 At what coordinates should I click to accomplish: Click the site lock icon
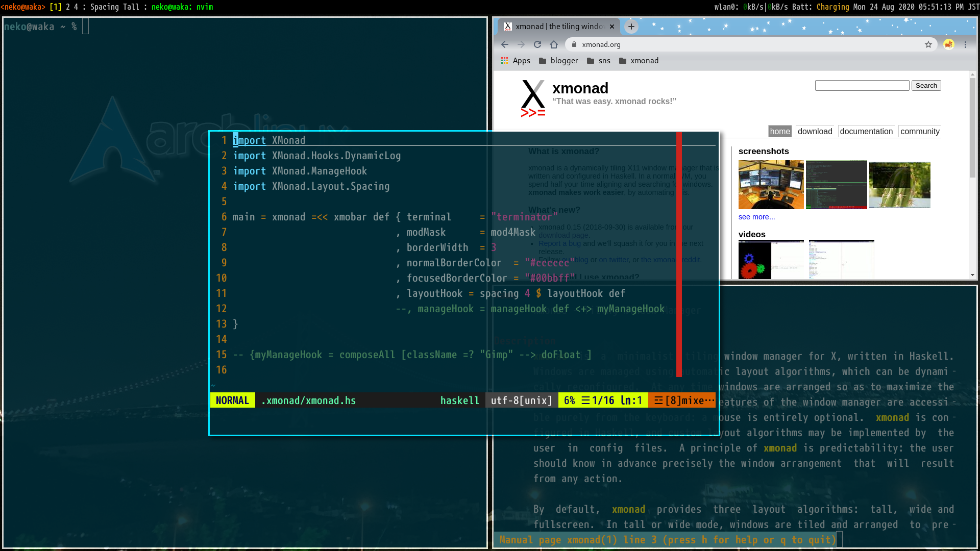click(574, 44)
